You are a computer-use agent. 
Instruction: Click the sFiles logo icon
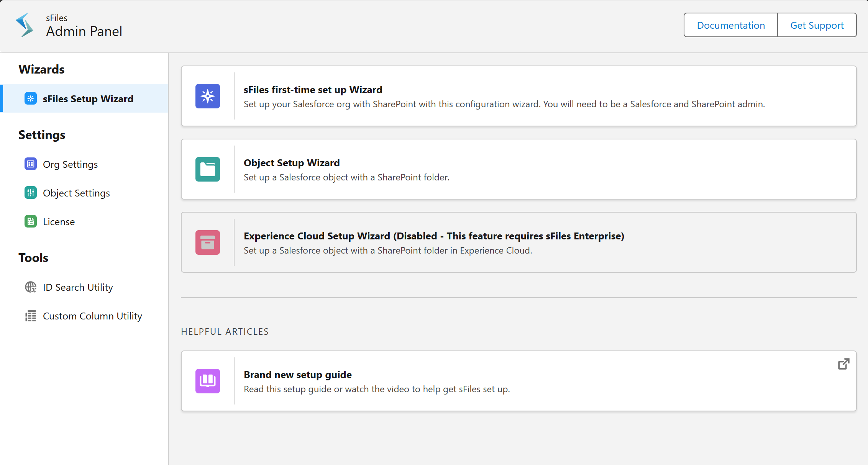click(25, 25)
